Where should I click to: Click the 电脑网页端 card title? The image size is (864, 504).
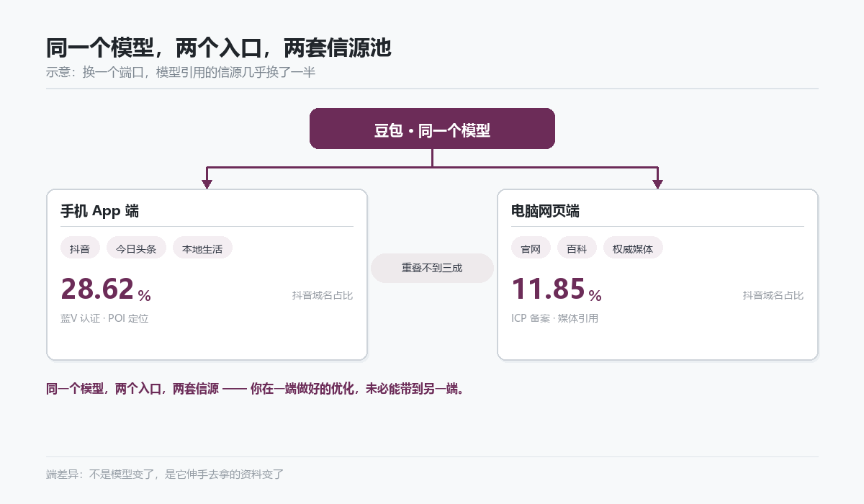(545, 211)
